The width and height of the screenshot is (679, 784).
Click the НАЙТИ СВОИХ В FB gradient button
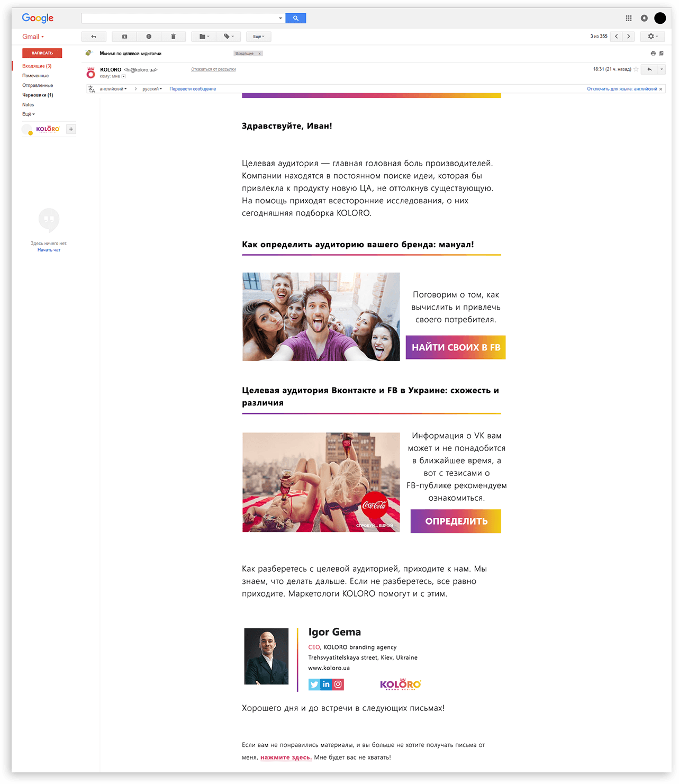tap(456, 347)
